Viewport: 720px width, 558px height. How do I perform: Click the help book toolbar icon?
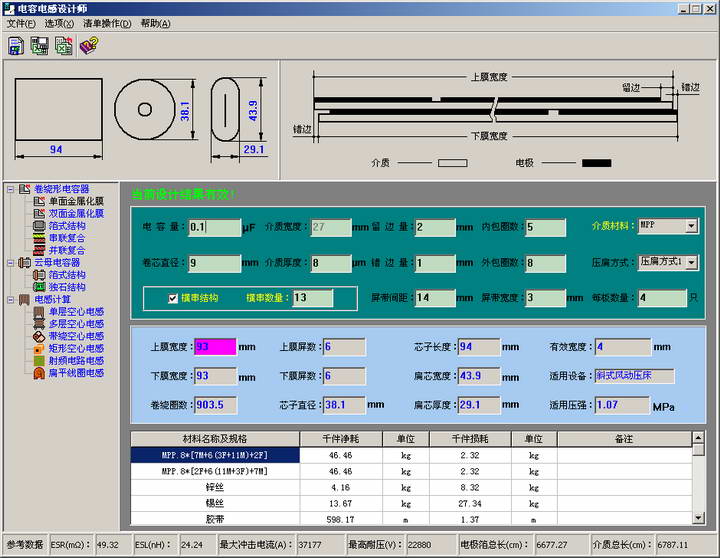pos(88,45)
